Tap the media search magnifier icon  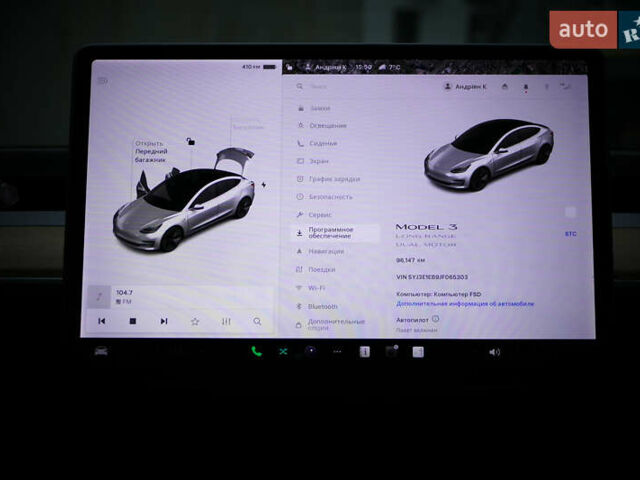coord(257,321)
